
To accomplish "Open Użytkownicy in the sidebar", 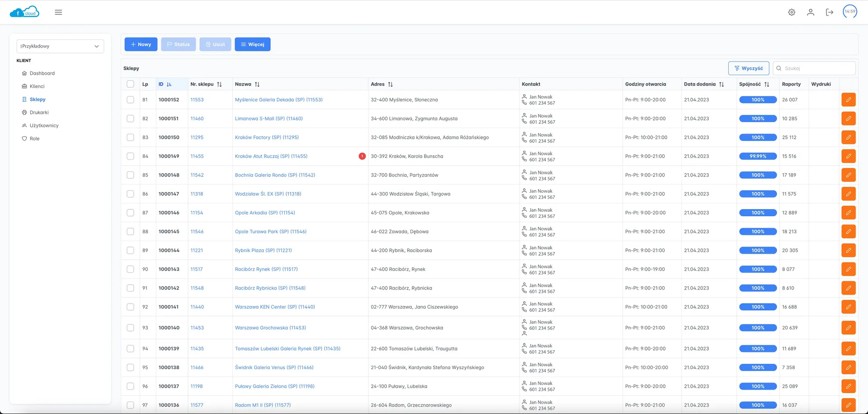I will pos(44,126).
